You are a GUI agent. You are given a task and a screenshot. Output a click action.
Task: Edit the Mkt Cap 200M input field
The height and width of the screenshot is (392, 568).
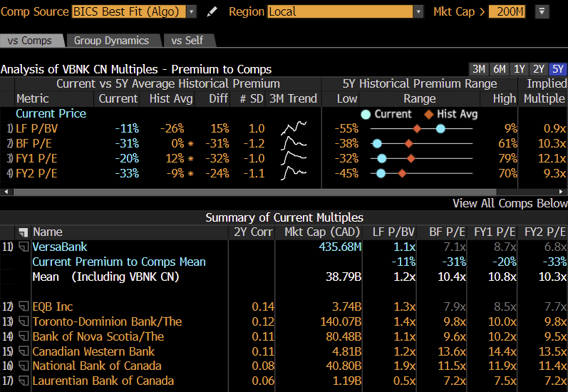[507, 11]
